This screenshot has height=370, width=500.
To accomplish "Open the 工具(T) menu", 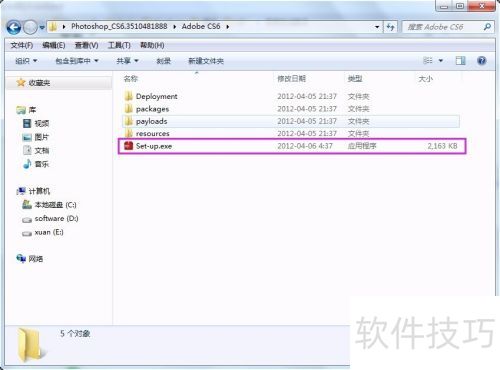I will 119,45.
